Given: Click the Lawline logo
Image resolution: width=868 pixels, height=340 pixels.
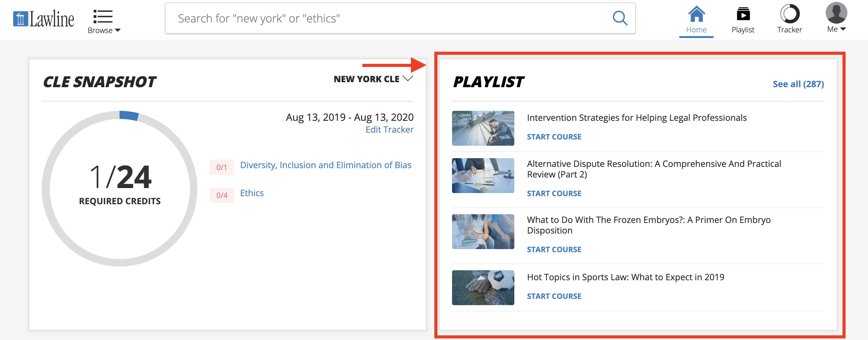Looking at the screenshot, I should (x=44, y=19).
